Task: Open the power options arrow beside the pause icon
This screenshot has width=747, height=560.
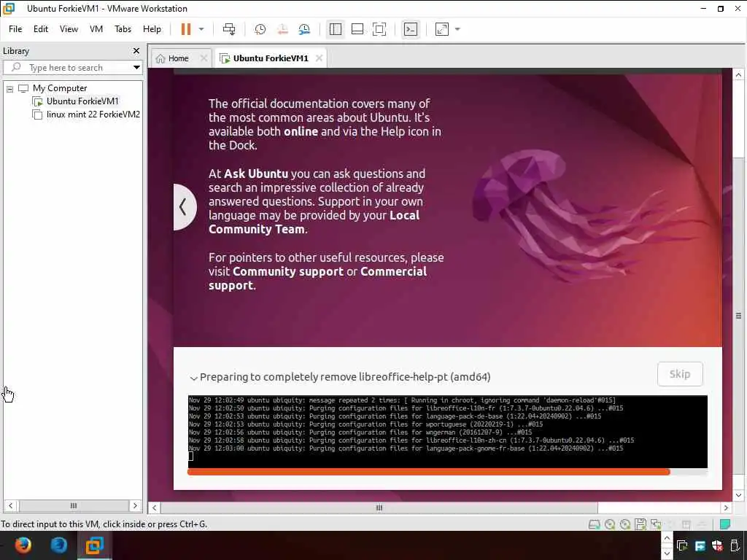Action: point(201,29)
